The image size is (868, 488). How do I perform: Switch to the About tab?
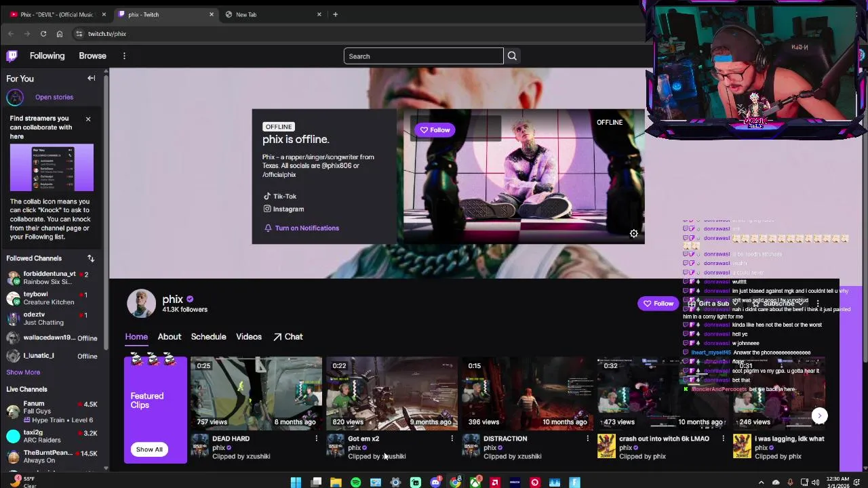(170, 337)
